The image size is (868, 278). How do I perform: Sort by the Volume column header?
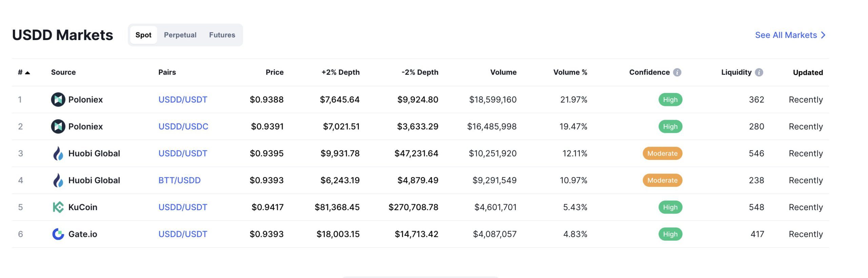tap(504, 72)
